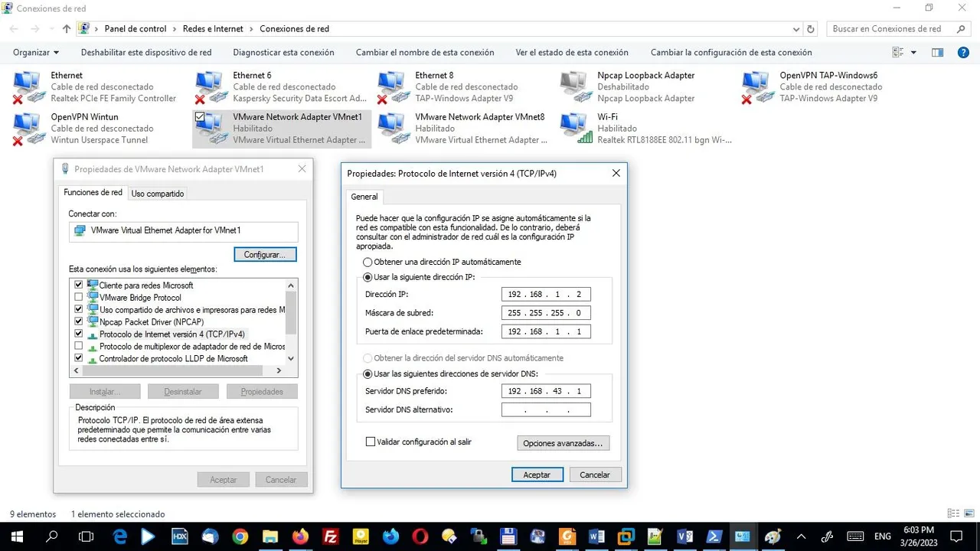
Task: Check Protocolo de multiplexor de adaptador
Action: [x=78, y=346]
